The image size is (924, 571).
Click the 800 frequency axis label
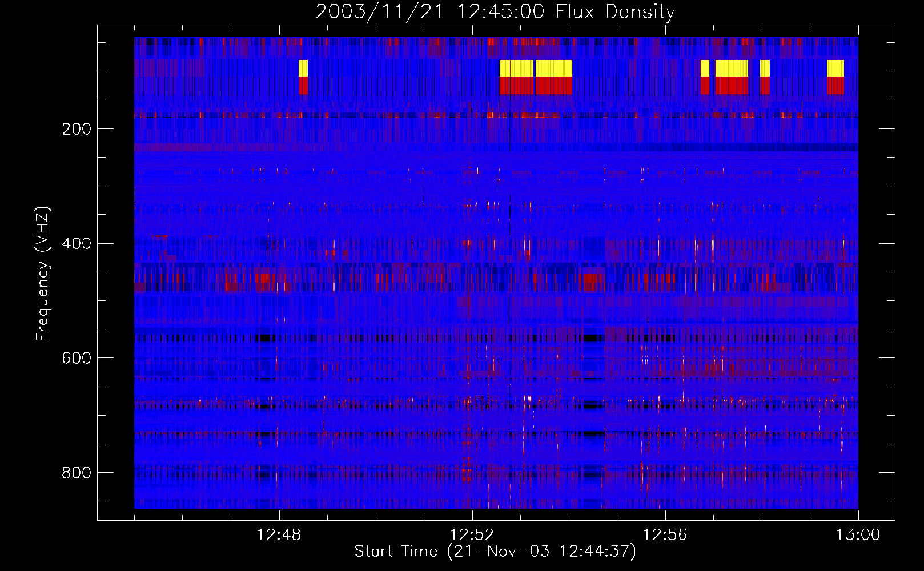click(77, 473)
